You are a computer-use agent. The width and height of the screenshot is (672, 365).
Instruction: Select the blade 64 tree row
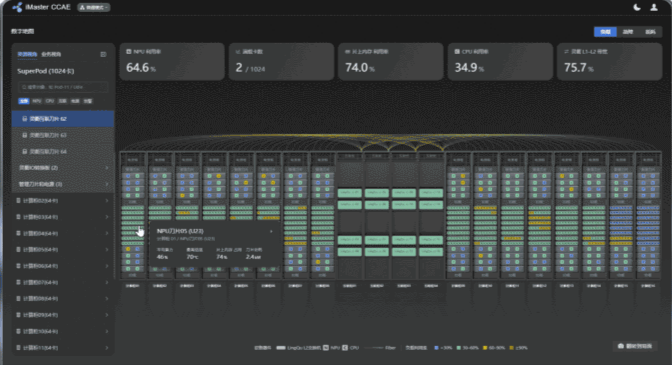(63, 151)
